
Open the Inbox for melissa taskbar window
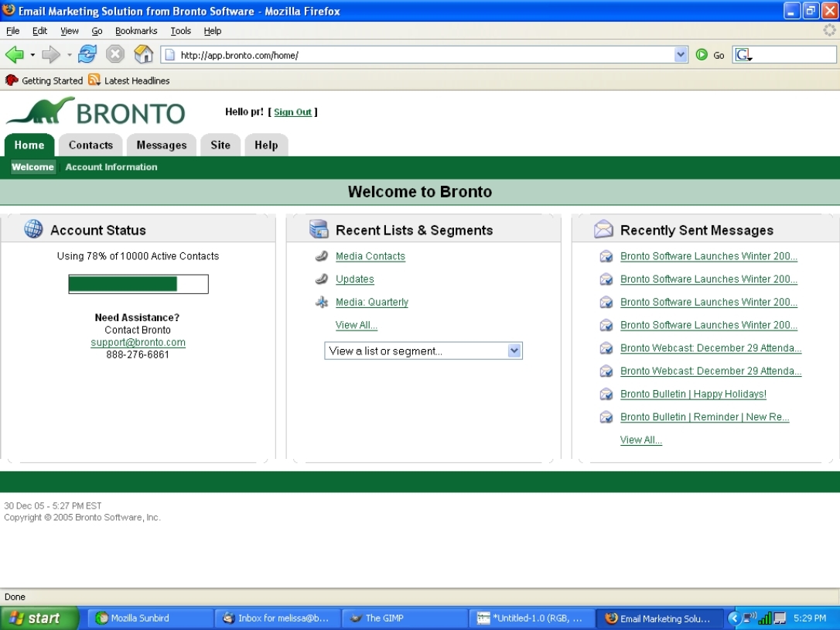coord(277,618)
